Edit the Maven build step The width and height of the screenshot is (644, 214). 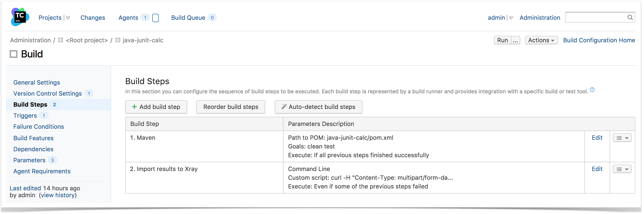(597, 138)
